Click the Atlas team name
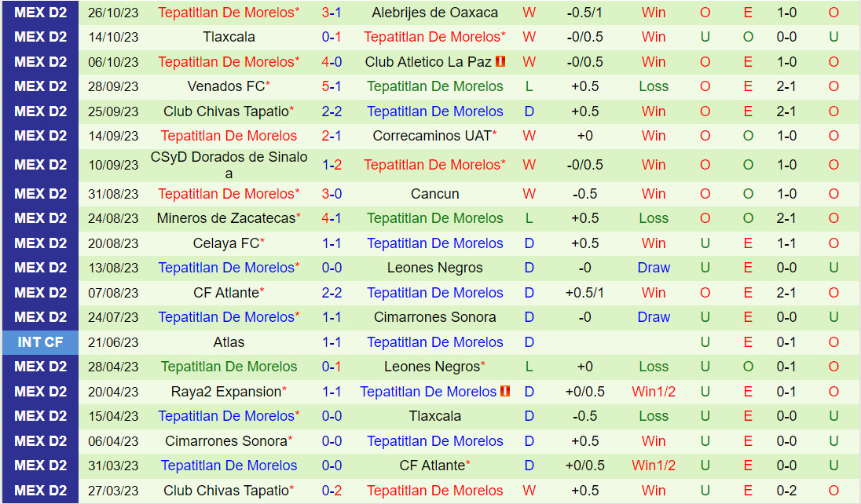 (229, 342)
